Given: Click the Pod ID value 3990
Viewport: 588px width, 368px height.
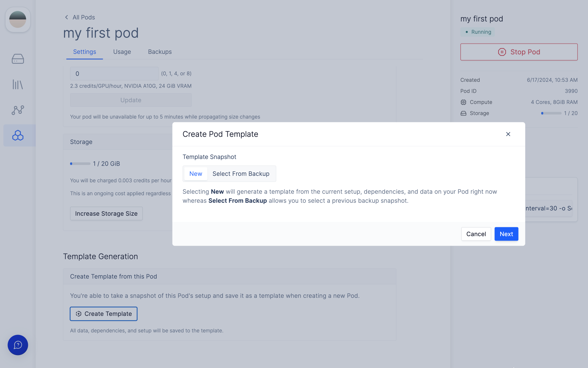Looking at the screenshot, I should tap(571, 91).
